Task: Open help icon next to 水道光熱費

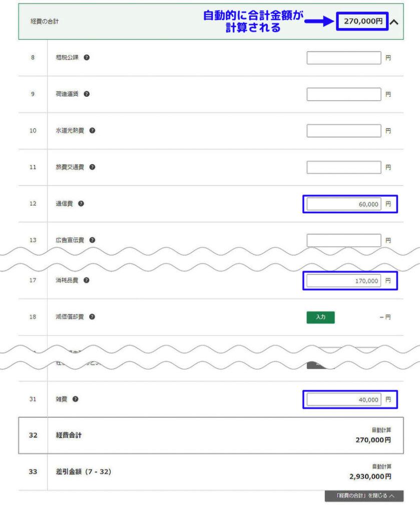Action: point(92,131)
